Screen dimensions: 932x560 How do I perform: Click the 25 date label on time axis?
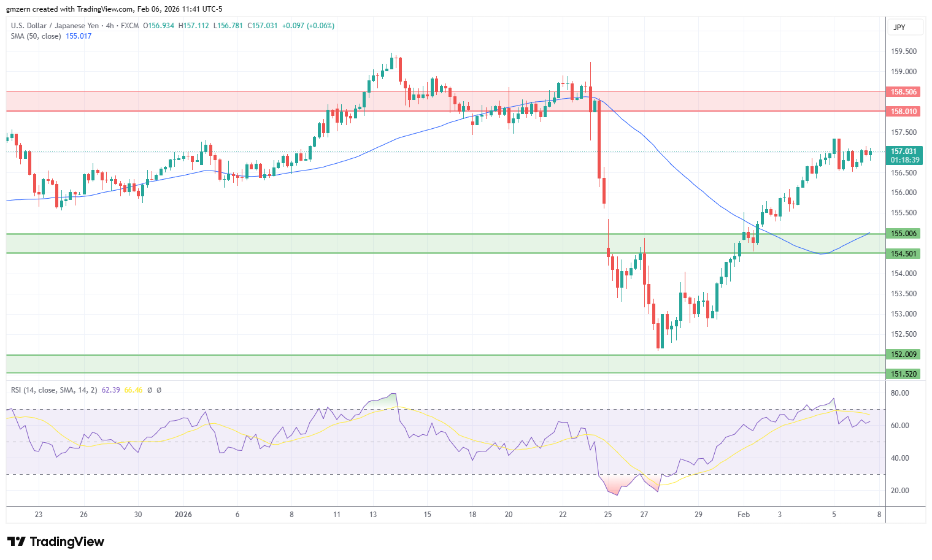(607, 515)
